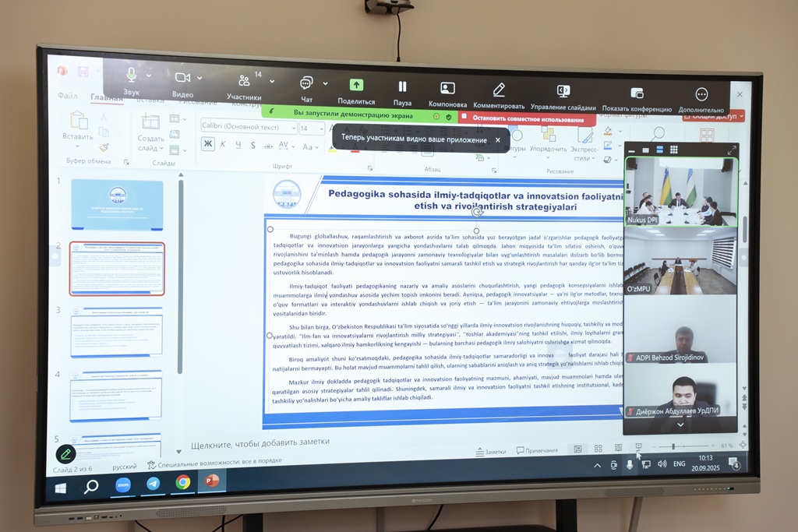Click the Управление слайдами control icon
The image size is (798, 532).
point(563,91)
